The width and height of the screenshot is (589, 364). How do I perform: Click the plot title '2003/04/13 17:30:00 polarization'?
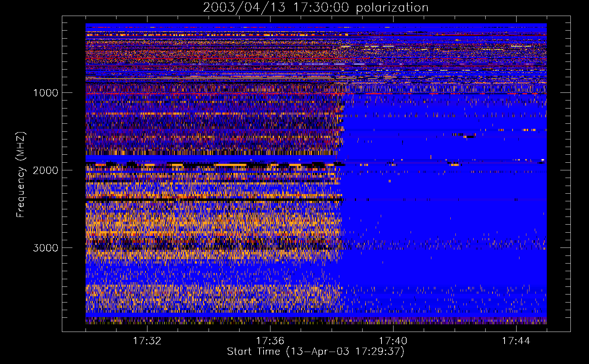316,8
